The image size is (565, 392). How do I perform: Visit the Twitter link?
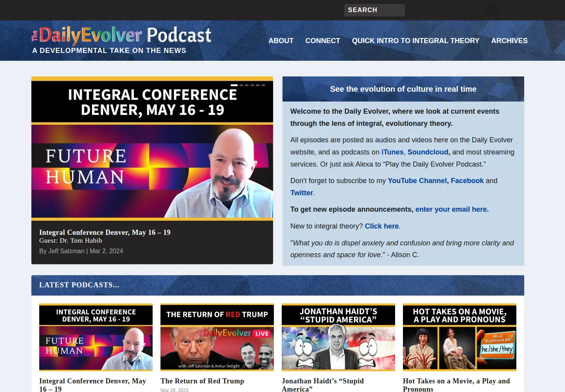[301, 193]
